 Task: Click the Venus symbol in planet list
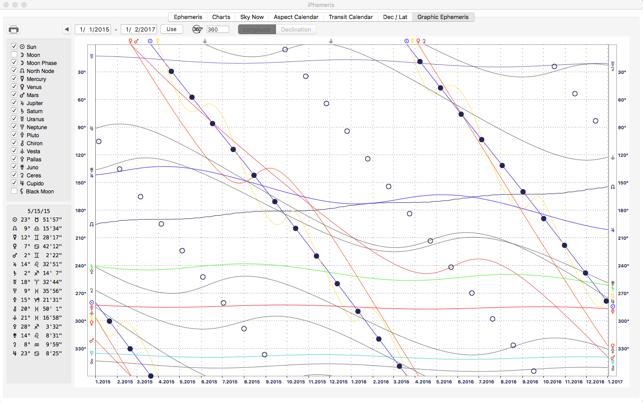tap(22, 87)
